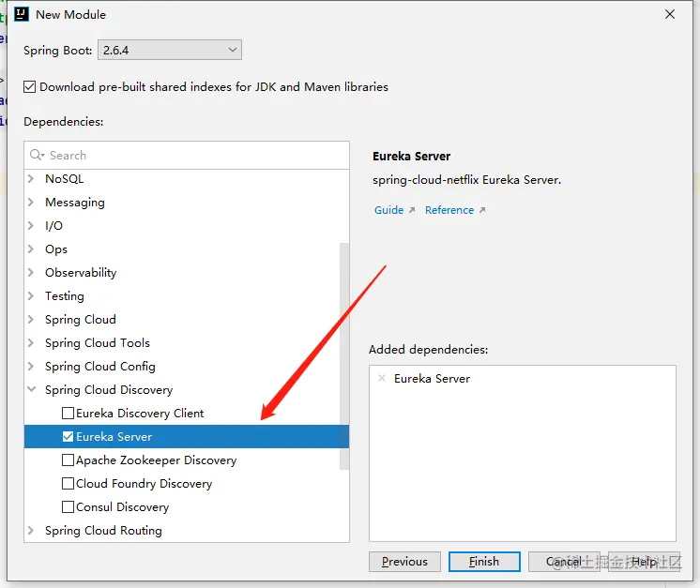700x588 pixels.
Task: Expand the Observability category
Action: (x=31, y=272)
